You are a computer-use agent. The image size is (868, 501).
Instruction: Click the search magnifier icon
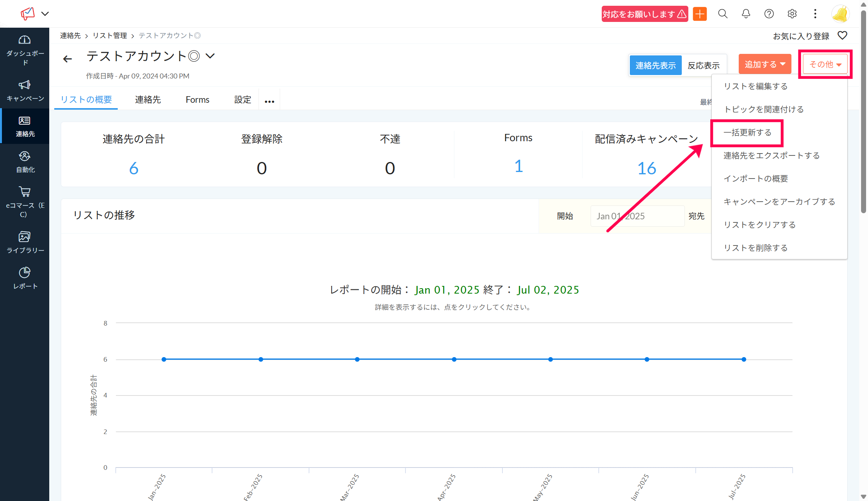(723, 14)
